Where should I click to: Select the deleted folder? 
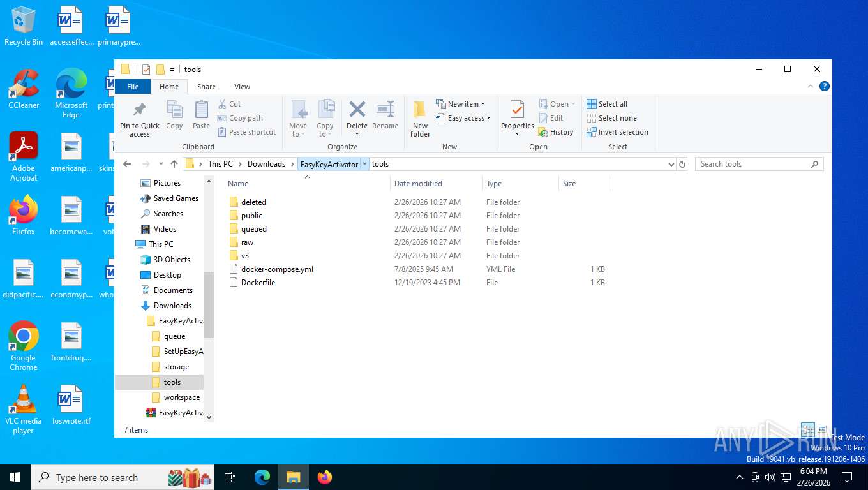pos(253,202)
